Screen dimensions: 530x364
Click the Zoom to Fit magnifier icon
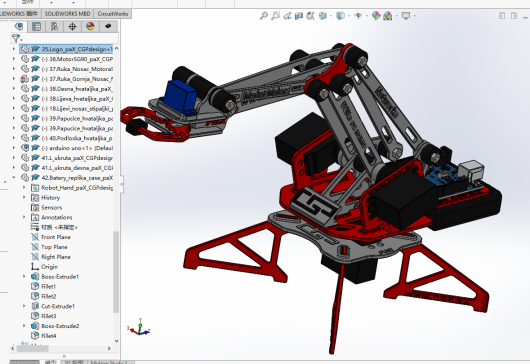point(264,16)
